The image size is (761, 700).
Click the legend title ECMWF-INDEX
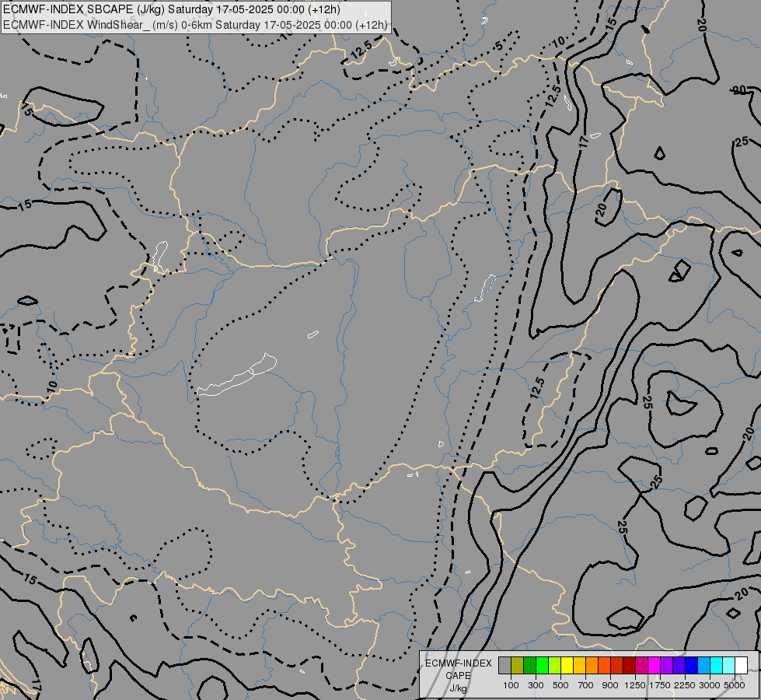458,663
